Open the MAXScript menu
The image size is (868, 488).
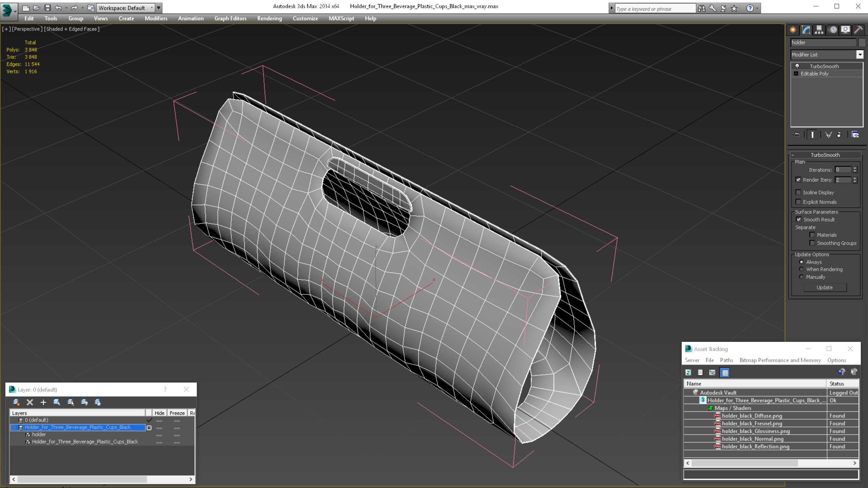tap(341, 18)
